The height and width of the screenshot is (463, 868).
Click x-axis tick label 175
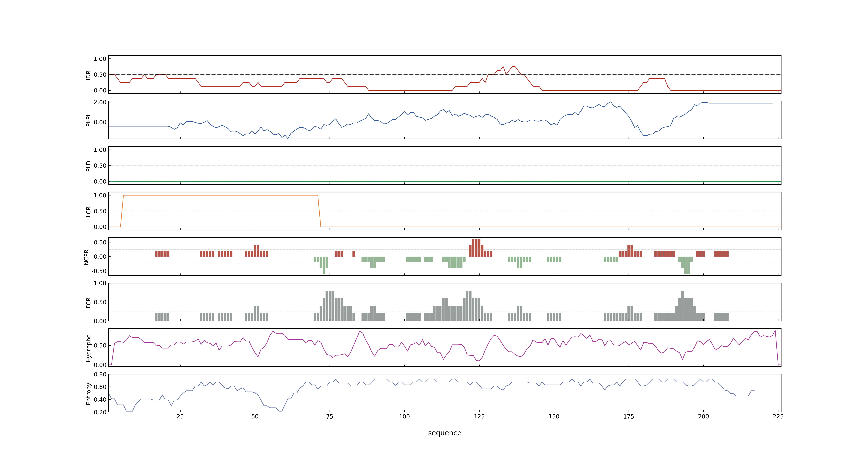[629, 416]
